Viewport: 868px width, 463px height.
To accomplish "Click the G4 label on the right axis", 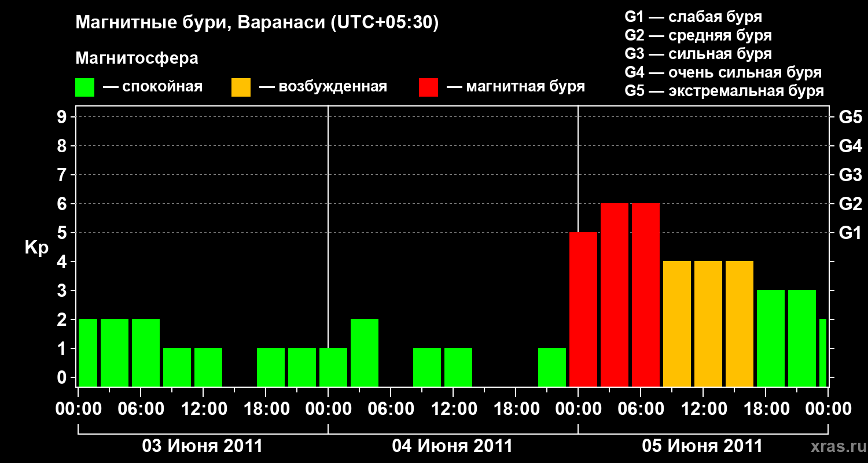I will [850, 146].
